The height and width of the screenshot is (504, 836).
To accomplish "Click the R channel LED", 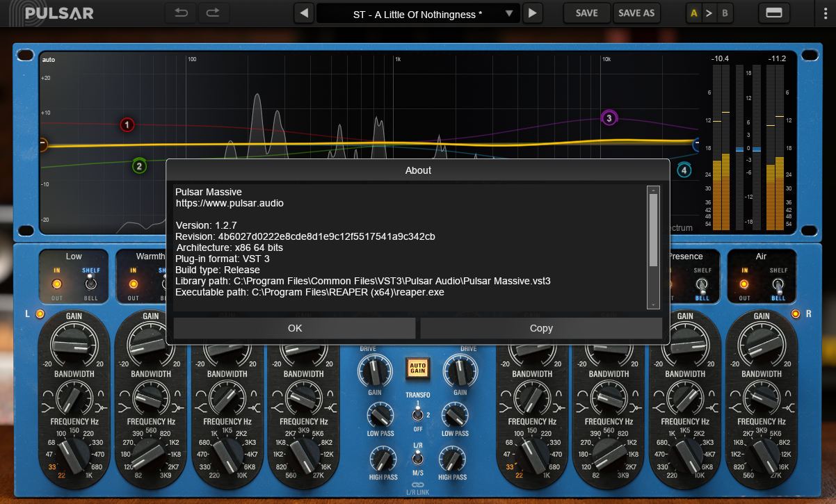I will 796,314.
